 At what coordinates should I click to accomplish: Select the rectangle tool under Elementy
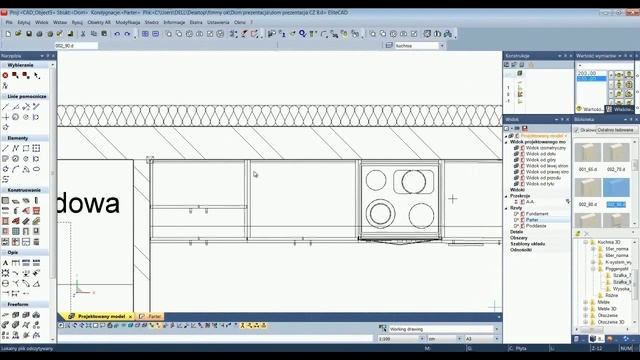coord(26,148)
